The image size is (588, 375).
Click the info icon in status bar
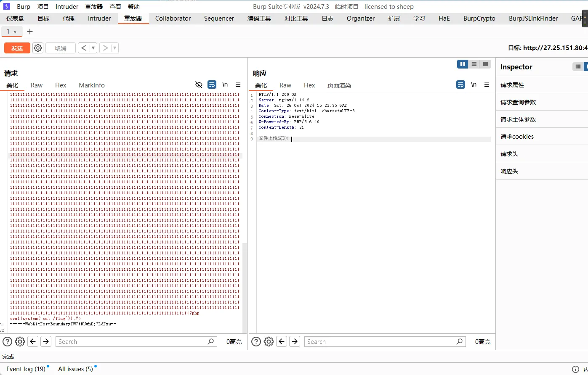(576, 369)
